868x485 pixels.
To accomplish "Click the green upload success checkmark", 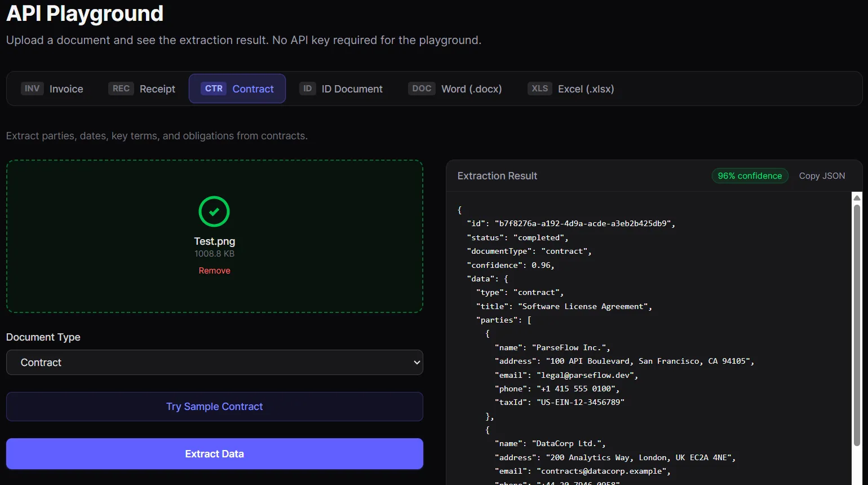I will tap(214, 211).
